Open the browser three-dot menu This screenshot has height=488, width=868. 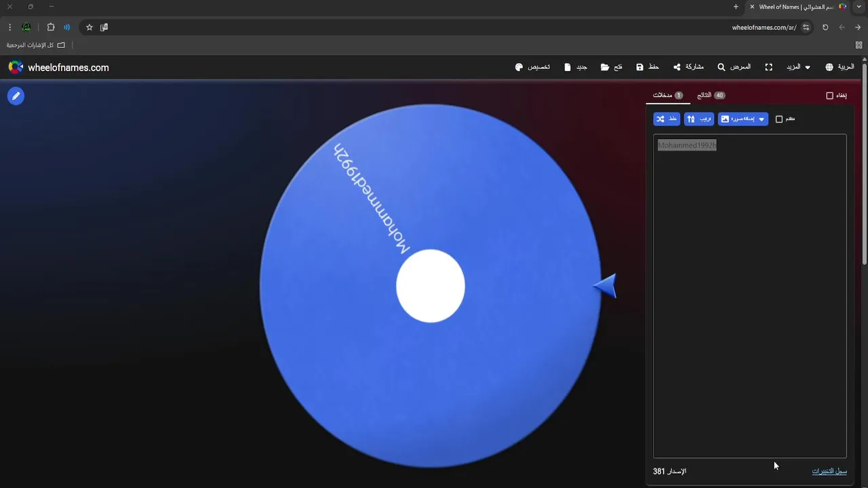coord(9,27)
